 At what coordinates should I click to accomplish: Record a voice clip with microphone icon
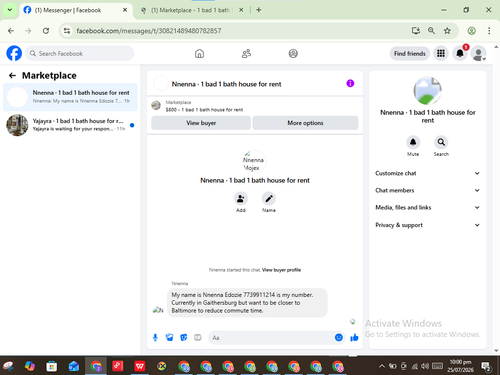pos(155,338)
